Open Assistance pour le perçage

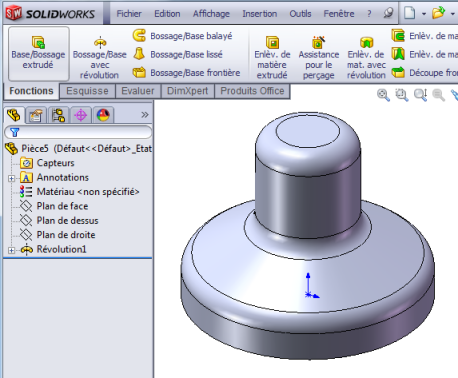click(x=319, y=58)
